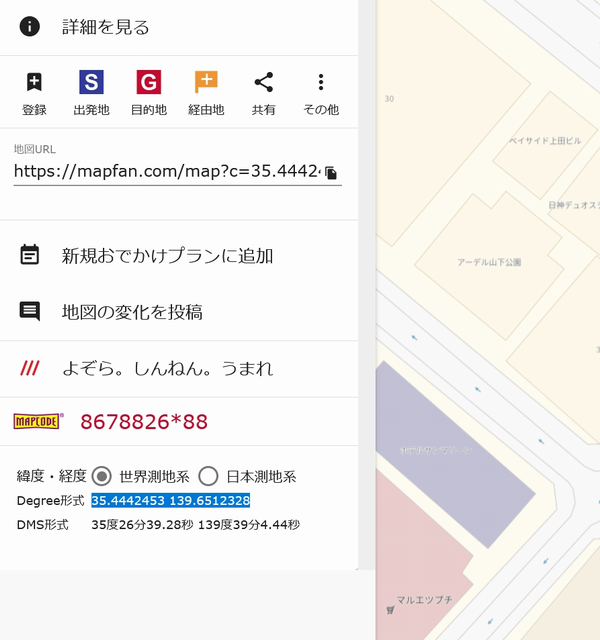Set as start point with 出発地 icon

click(x=91, y=83)
